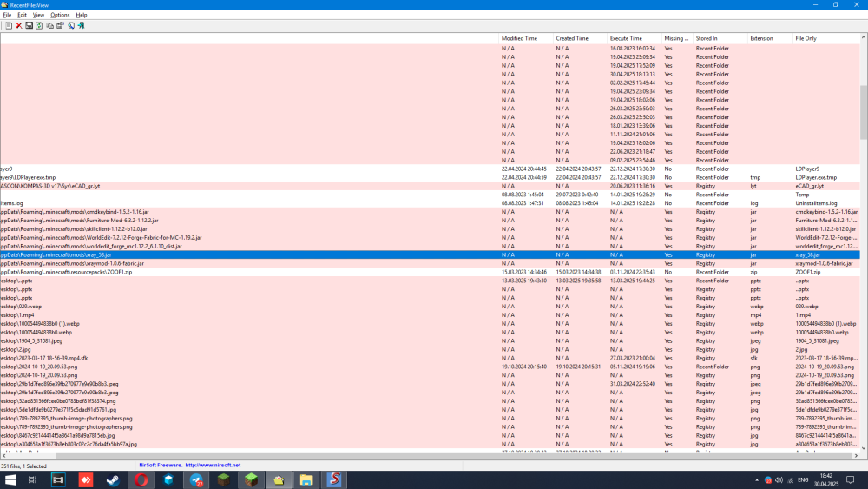
Task: Open Task View on the taskbar
Action: point(33,480)
